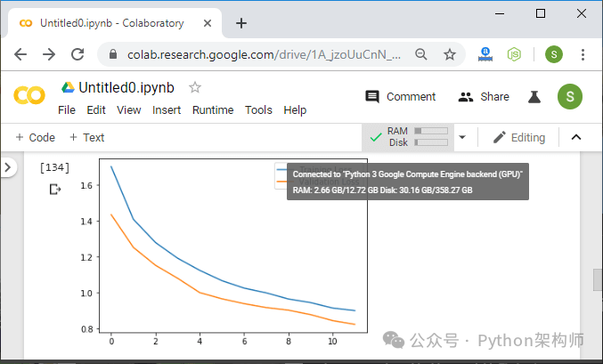Open the Comment panel

coord(400,96)
